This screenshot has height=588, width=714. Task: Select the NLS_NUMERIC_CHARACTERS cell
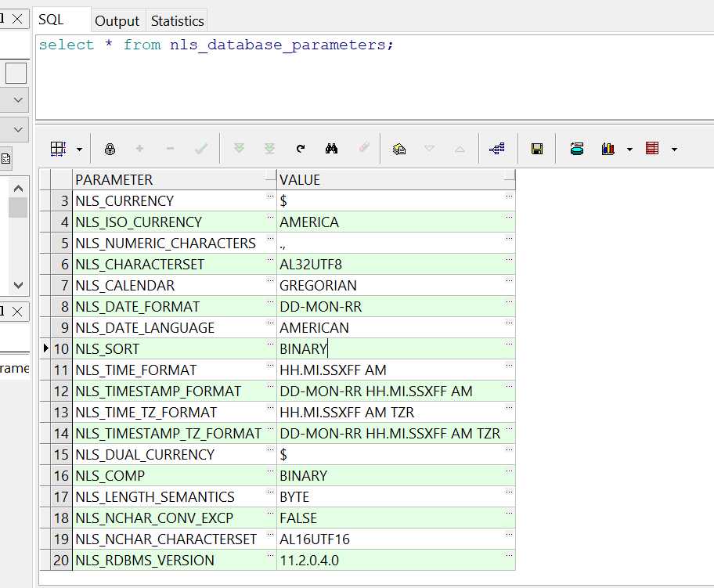[x=175, y=243]
